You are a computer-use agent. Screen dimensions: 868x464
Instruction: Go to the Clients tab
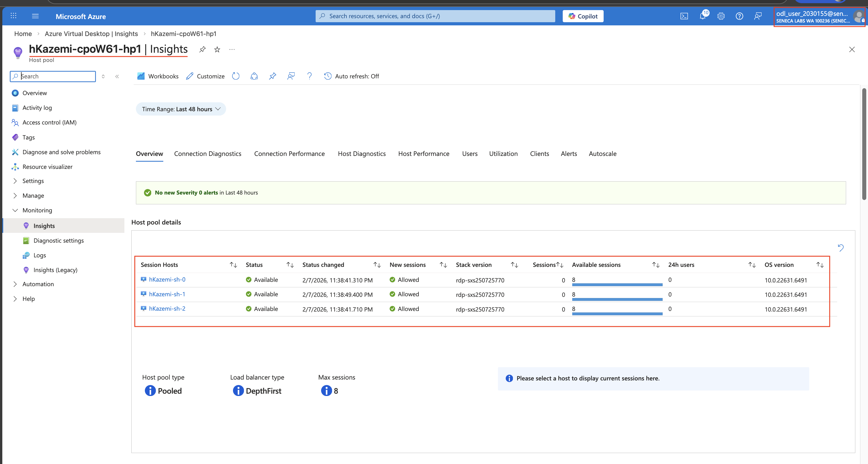[x=539, y=154]
